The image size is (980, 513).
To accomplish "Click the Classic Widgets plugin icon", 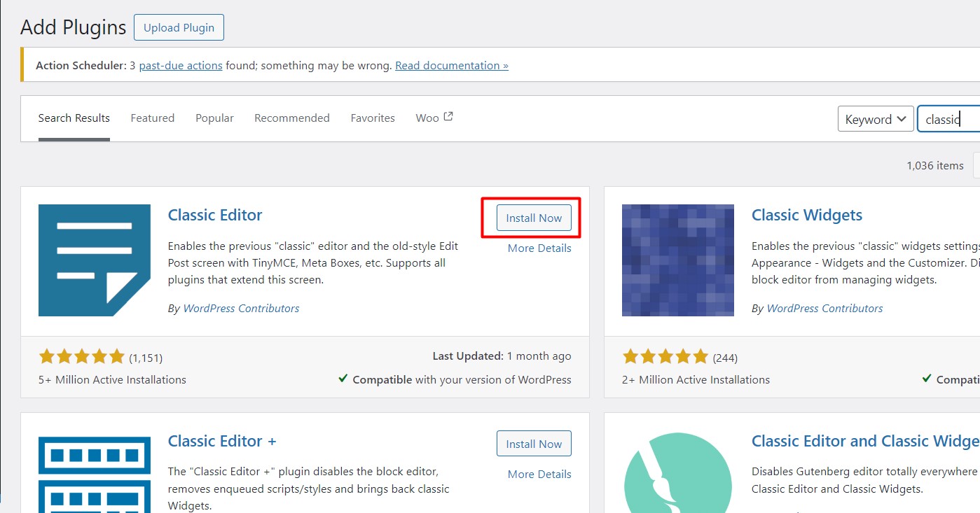I will pos(678,260).
